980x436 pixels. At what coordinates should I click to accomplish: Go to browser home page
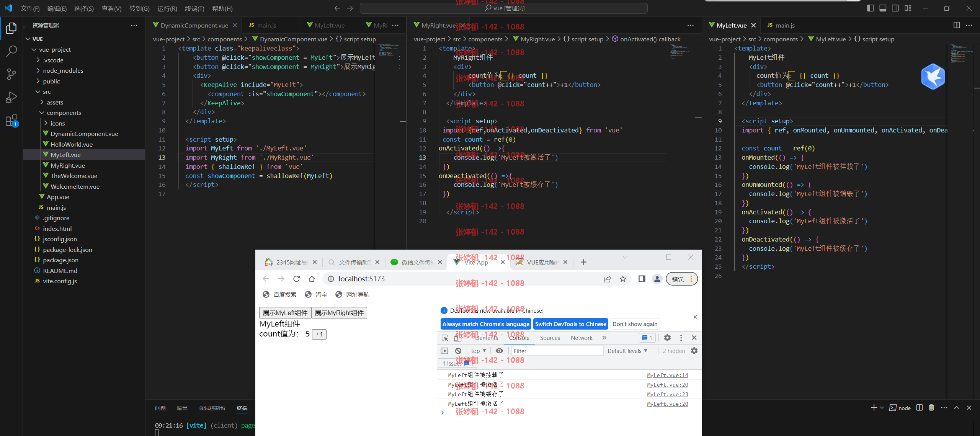click(x=312, y=279)
